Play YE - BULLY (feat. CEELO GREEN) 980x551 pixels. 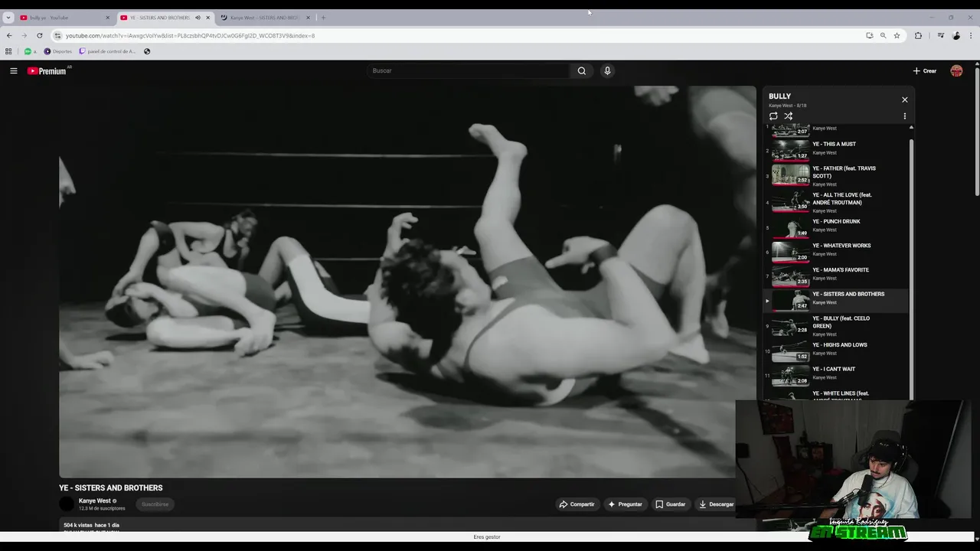click(836, 326)
